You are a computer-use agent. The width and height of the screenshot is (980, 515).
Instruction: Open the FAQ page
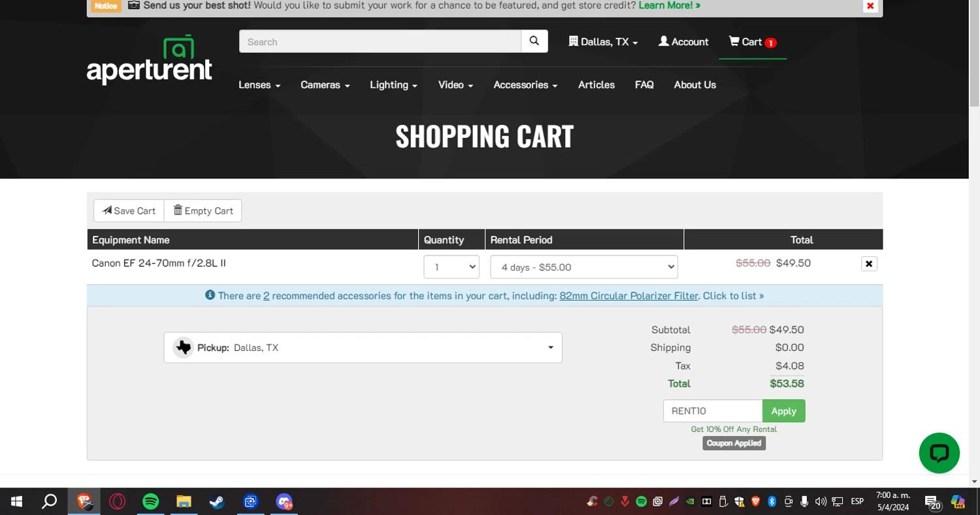tap(644, 85)
